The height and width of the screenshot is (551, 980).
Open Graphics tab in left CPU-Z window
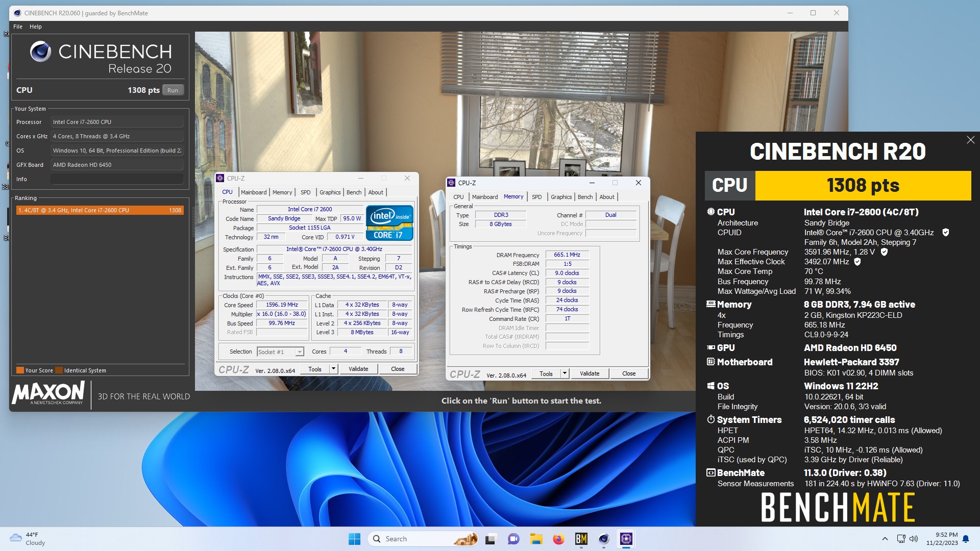coord(330,192)
